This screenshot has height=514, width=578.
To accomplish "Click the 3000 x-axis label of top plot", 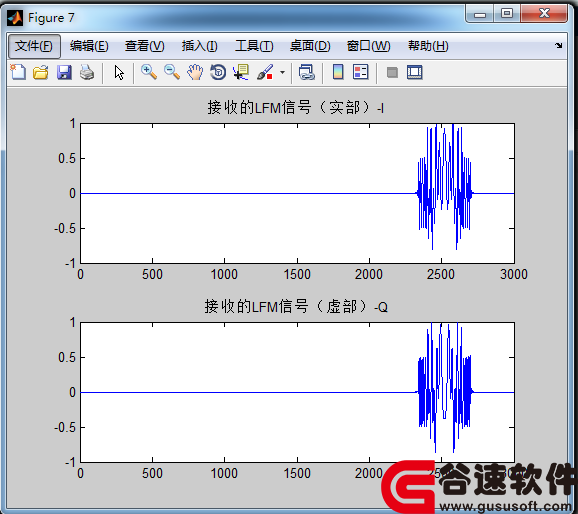I will point(514,274).
